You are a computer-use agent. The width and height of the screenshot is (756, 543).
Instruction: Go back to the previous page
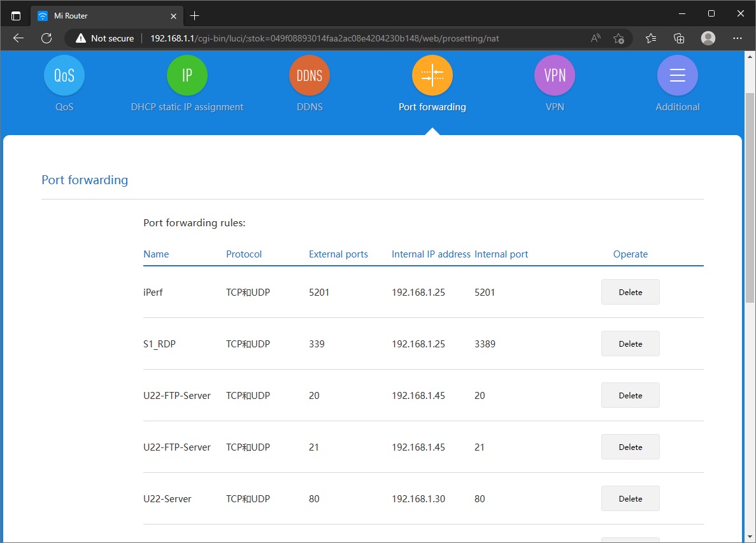click(18, 38)
